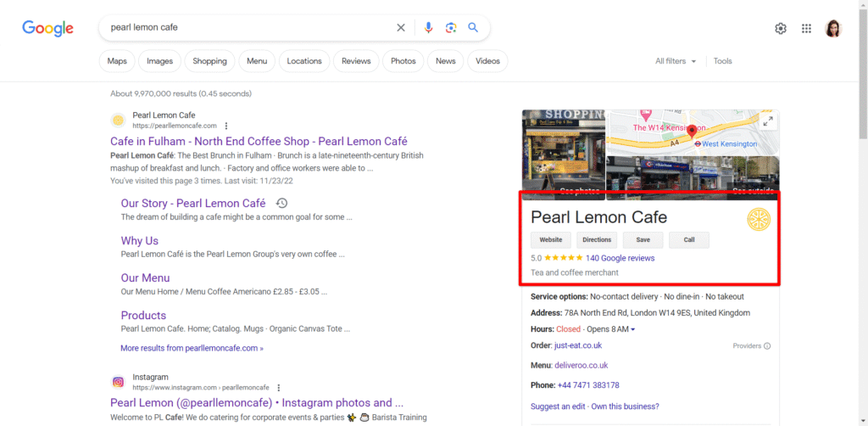Click the Tea and coffee merchant text
Screen dimensions: 868x426
[575, 272]
